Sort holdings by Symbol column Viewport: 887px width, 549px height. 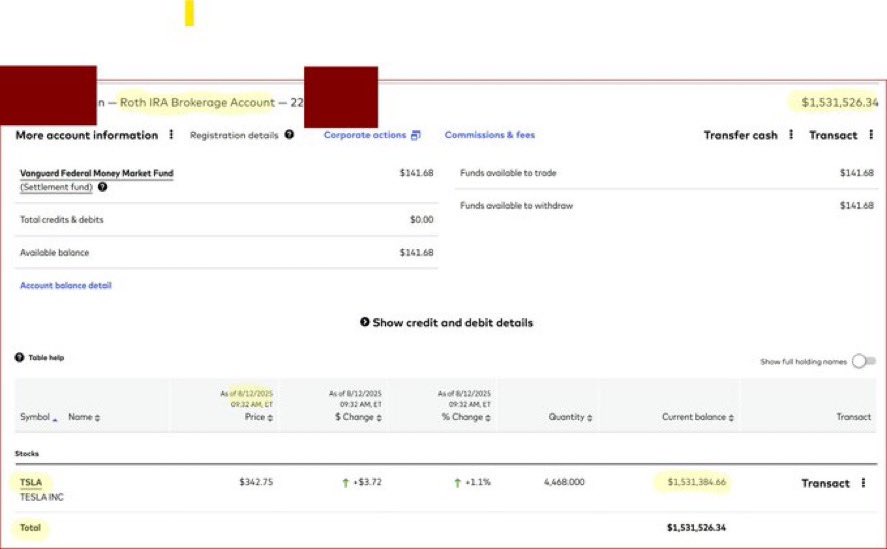(38, 417)
